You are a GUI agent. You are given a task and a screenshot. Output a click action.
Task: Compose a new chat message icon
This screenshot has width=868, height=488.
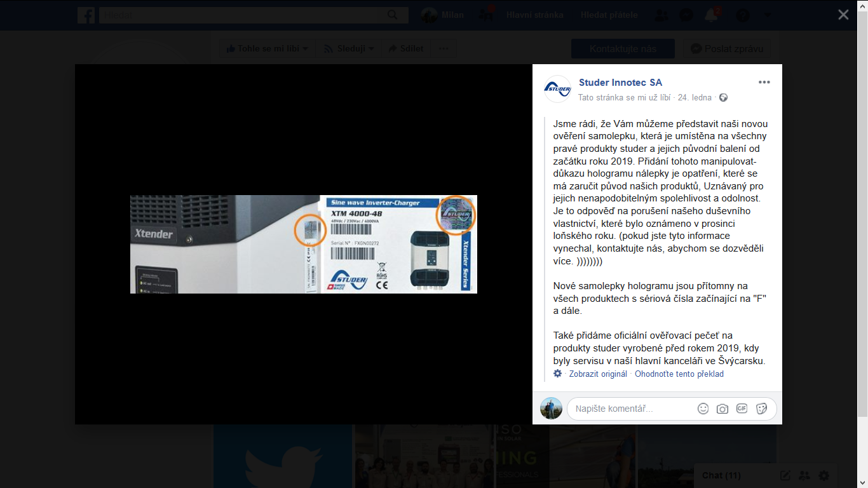785,475
